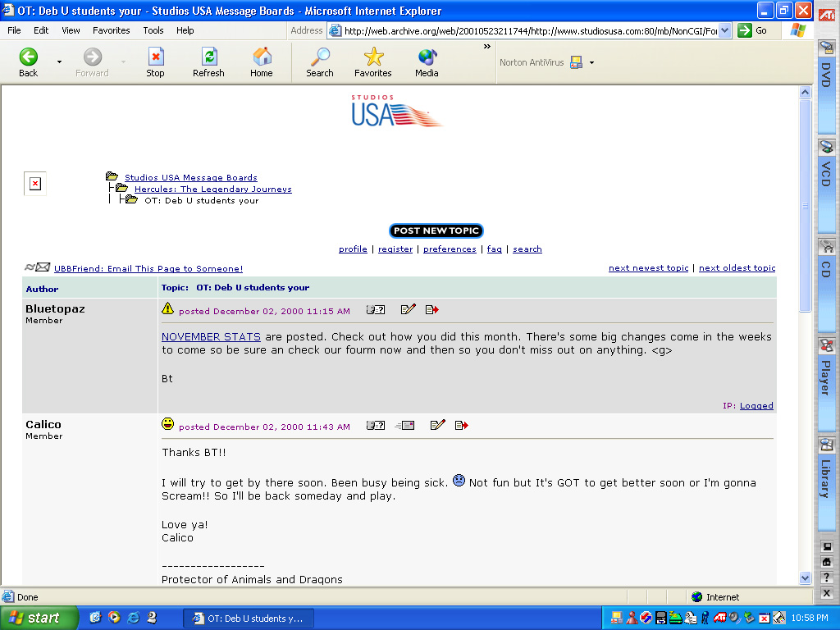Open the preferences link

pyautogui.click(x=450, y=249)
